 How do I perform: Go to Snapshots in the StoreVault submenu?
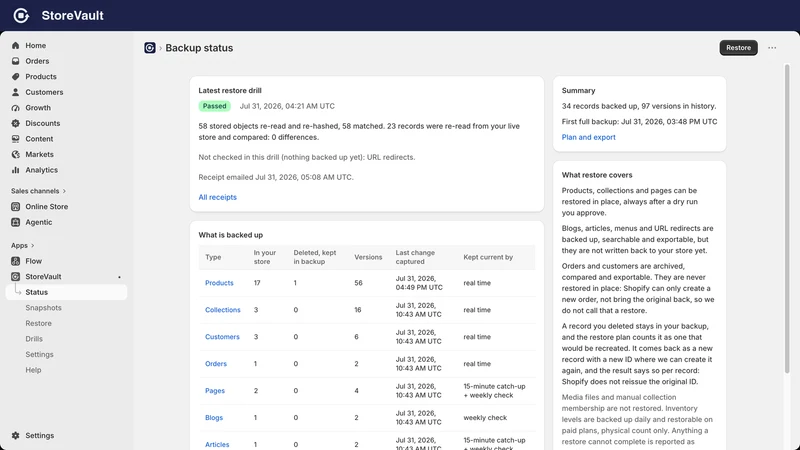(43, 308)
